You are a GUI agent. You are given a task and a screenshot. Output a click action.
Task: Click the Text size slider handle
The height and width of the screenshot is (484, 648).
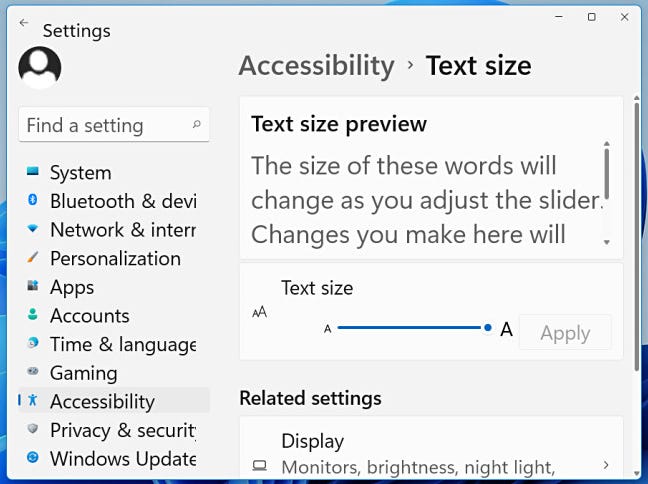pyautogui.click(x=487, y=328)
